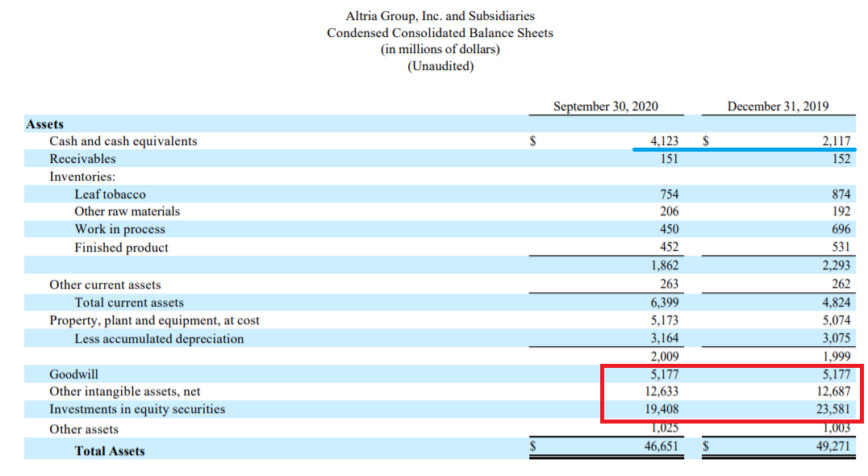Select the other current assets value 262
Screen dimensions: 868x476
click(x=841, y=284)
